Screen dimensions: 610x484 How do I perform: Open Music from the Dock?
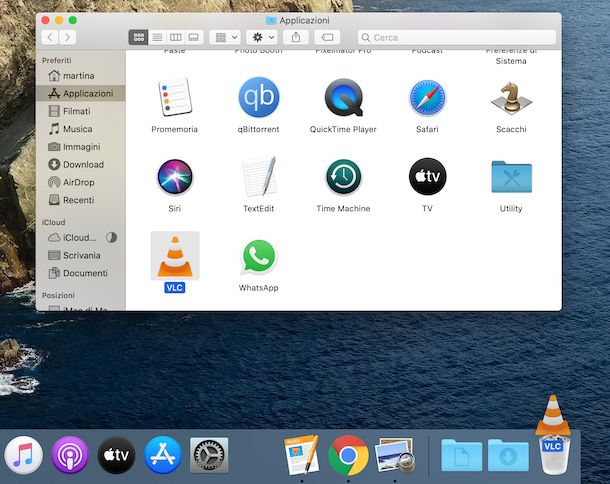click(23, 455)
